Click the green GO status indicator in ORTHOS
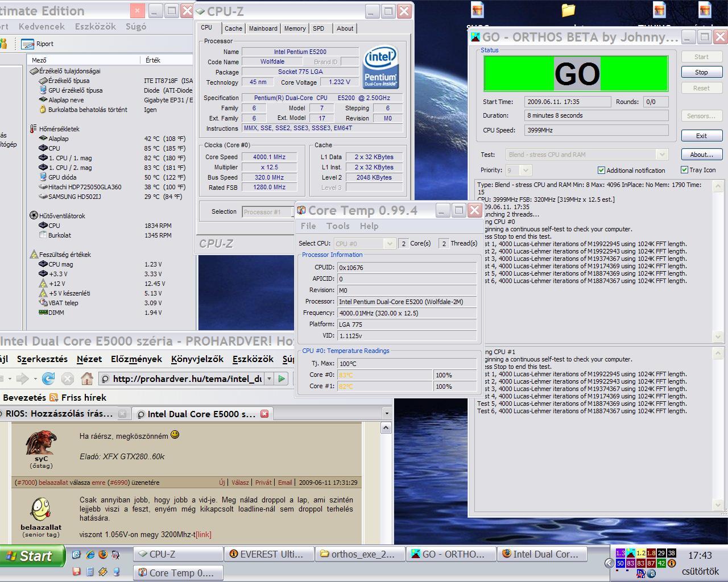Viewport: 728px width, 582px height. tap(576, 73)
